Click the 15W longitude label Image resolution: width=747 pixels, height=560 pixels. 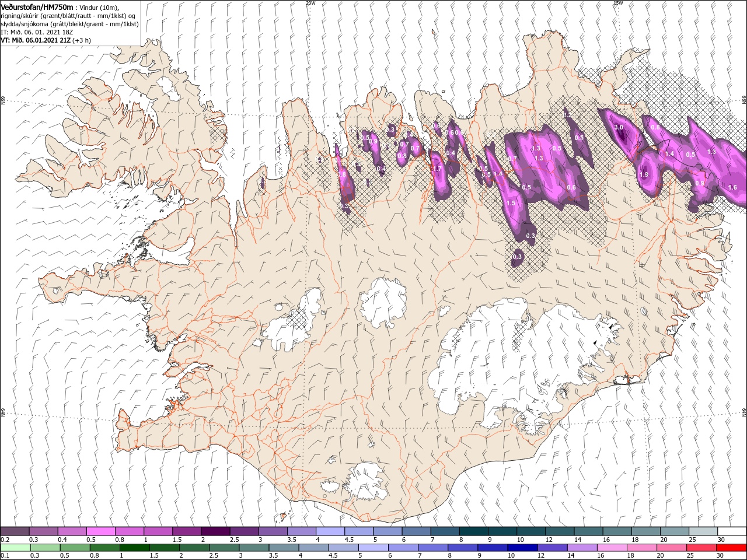coord(618,3)
